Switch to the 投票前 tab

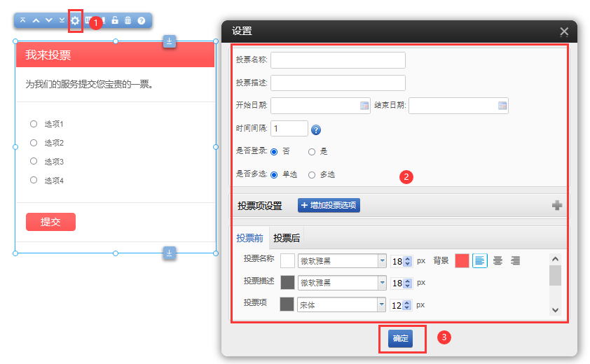[x=249, y=238]
